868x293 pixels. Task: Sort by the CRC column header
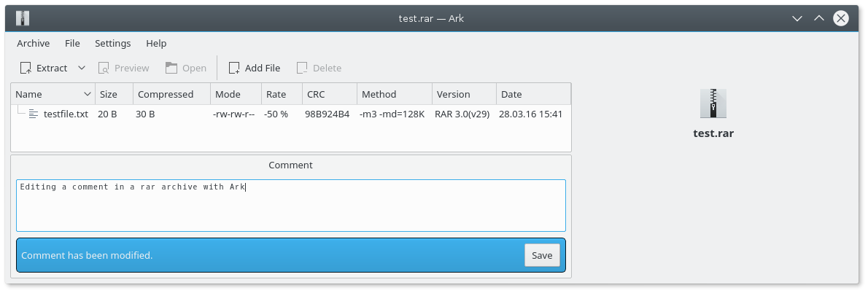tap(316, 94)
